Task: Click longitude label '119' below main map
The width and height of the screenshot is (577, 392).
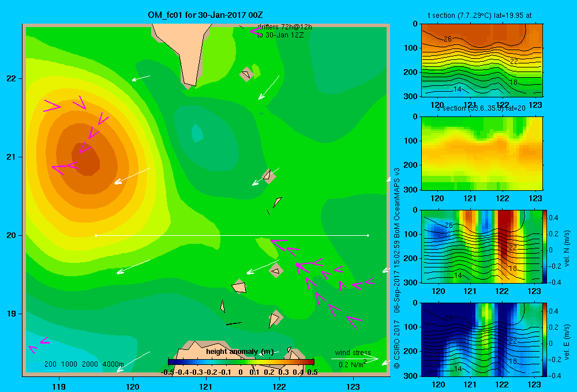Action: [x=59, y=387]
